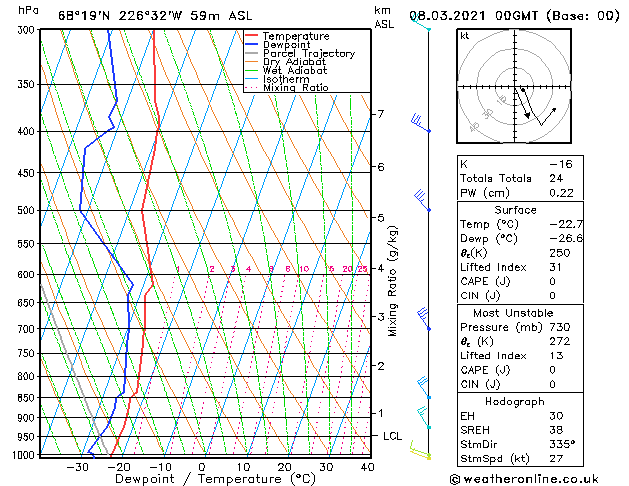This screenshot has height=486, width=629.
Task: Click the K index value -16
Action: pos(561,164)
